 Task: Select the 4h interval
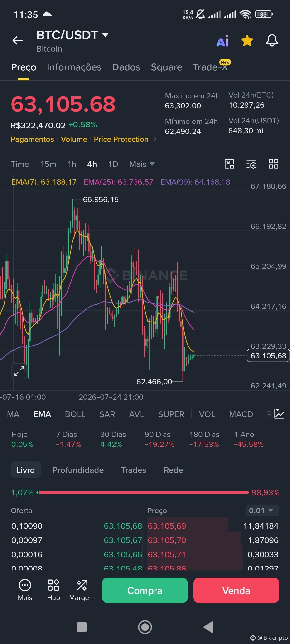click(92, 164)
